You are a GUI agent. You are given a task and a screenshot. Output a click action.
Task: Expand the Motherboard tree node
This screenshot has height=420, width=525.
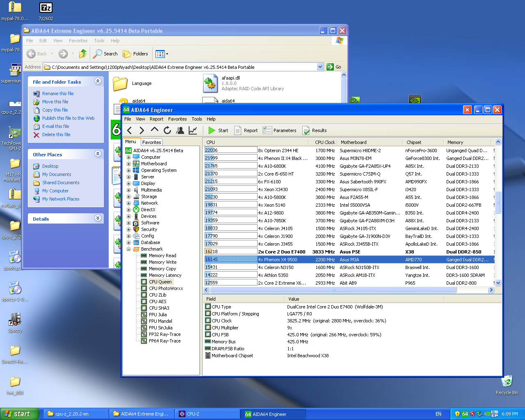pos(128,164)
